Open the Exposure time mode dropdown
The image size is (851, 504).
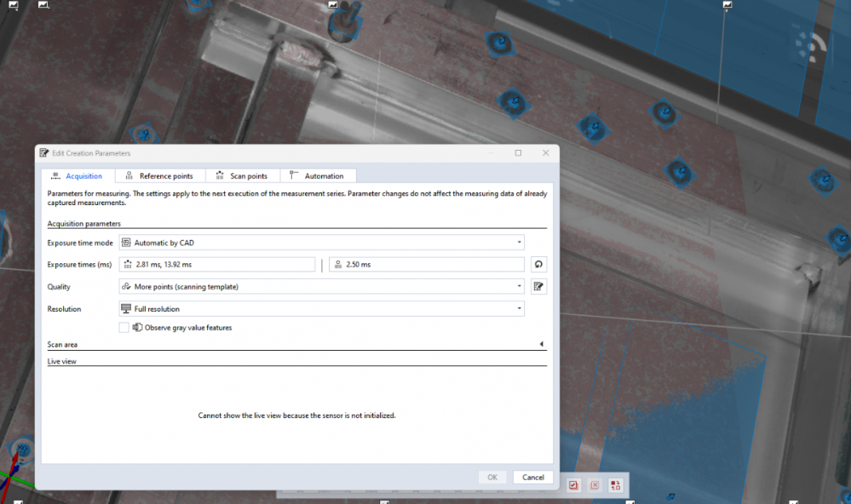click(x=321, y=243)
